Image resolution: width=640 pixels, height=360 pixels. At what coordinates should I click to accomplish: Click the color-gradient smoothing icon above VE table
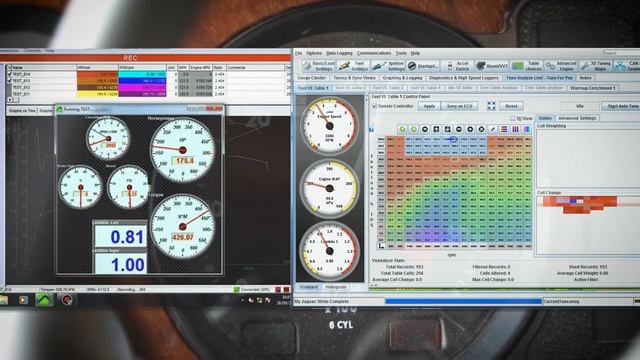tap(527, 129)
